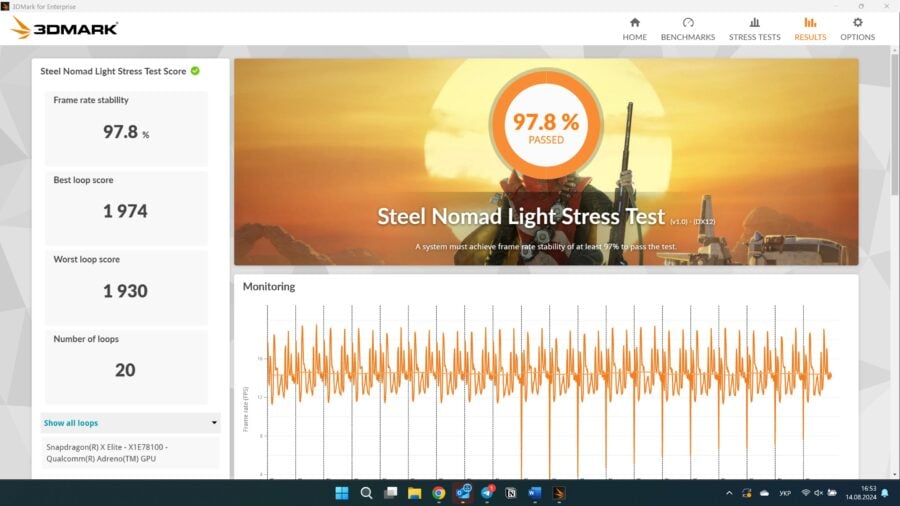Click the Wi-Fi network tray icon
900x506 pixels.
point(805,493)
